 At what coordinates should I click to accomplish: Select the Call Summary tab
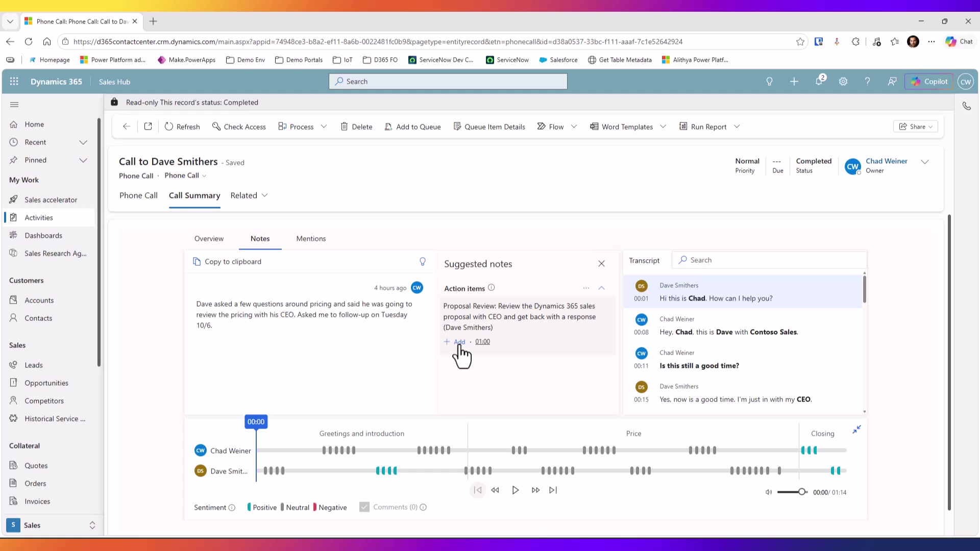194,195
